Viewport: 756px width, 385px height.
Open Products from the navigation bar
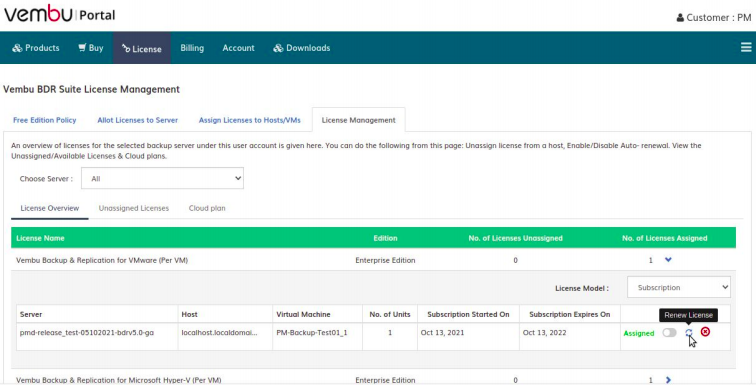point(36,48)
